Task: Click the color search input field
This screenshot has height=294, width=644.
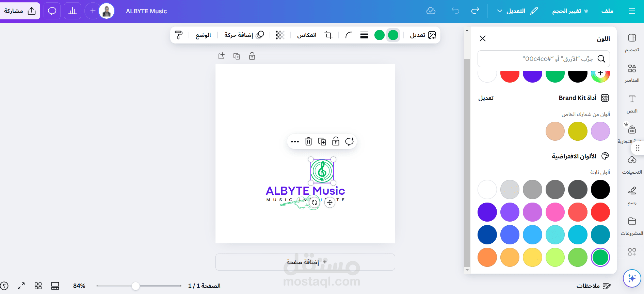Action: tap(544, 59)
